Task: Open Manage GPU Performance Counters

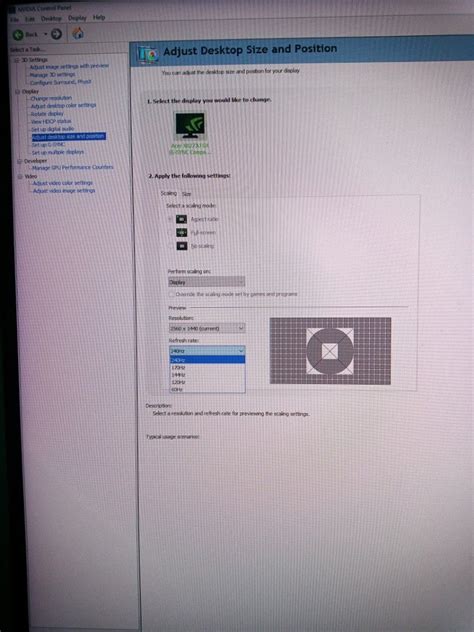Action: [73, 167]
